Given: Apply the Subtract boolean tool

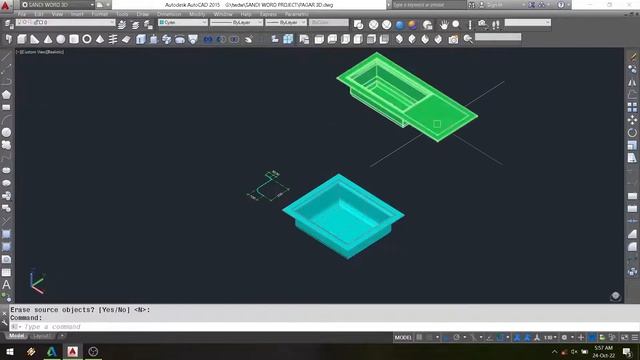Looking at the screenshot, I should pyautogui.click(x=221, y=39).
